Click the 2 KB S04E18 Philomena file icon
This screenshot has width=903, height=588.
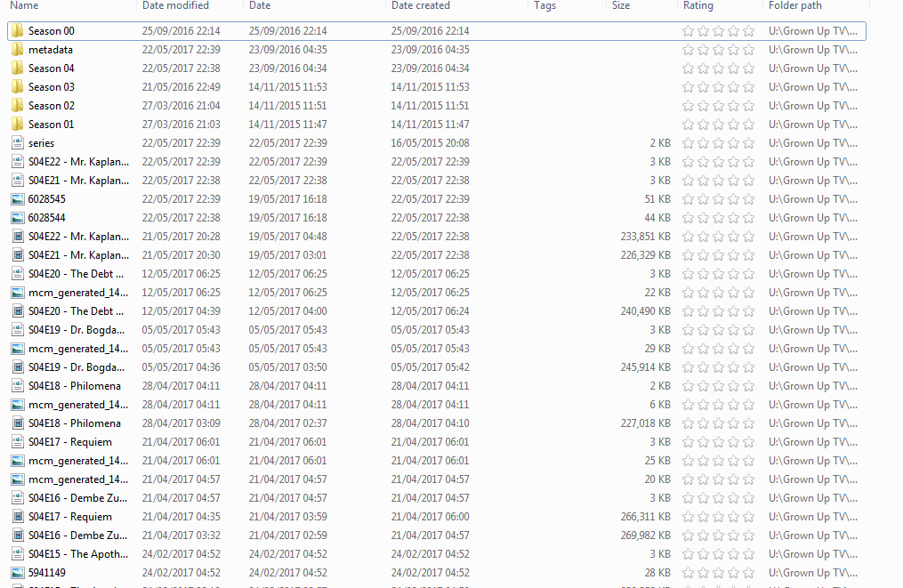[18, 386]
